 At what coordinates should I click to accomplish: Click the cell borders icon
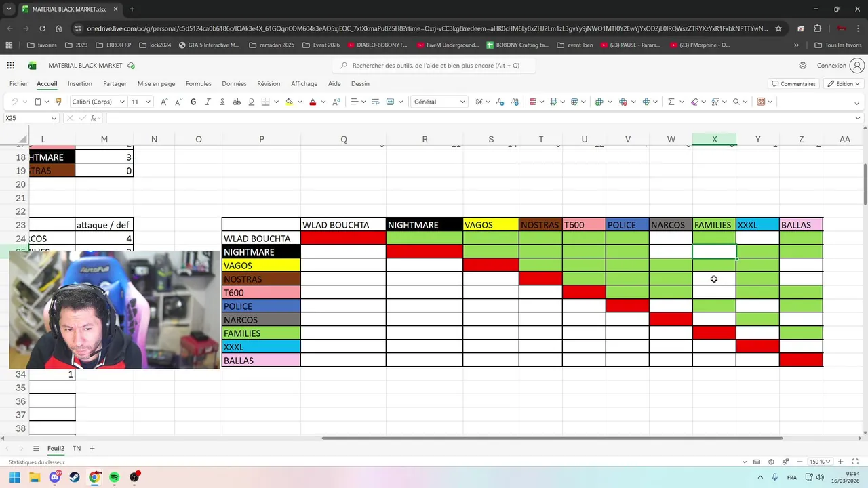click(x=266, y=102)
